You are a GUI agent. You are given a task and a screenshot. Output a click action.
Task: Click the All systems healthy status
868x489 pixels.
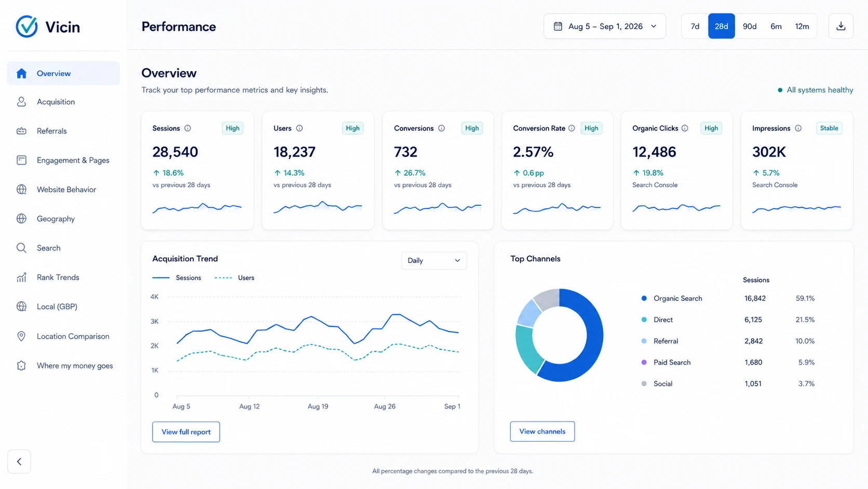tap(816, 90)
